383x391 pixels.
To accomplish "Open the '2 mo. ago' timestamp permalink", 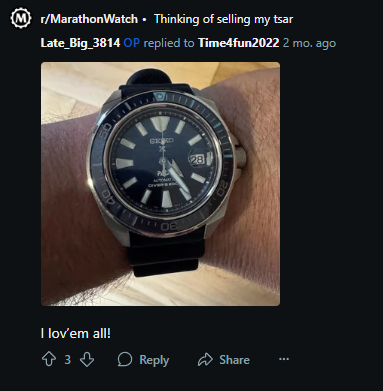I will [309, 43].
